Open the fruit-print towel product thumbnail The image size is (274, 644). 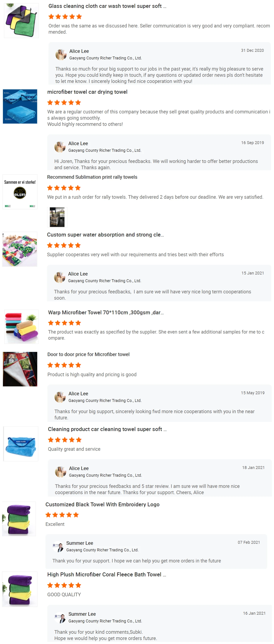20,249
